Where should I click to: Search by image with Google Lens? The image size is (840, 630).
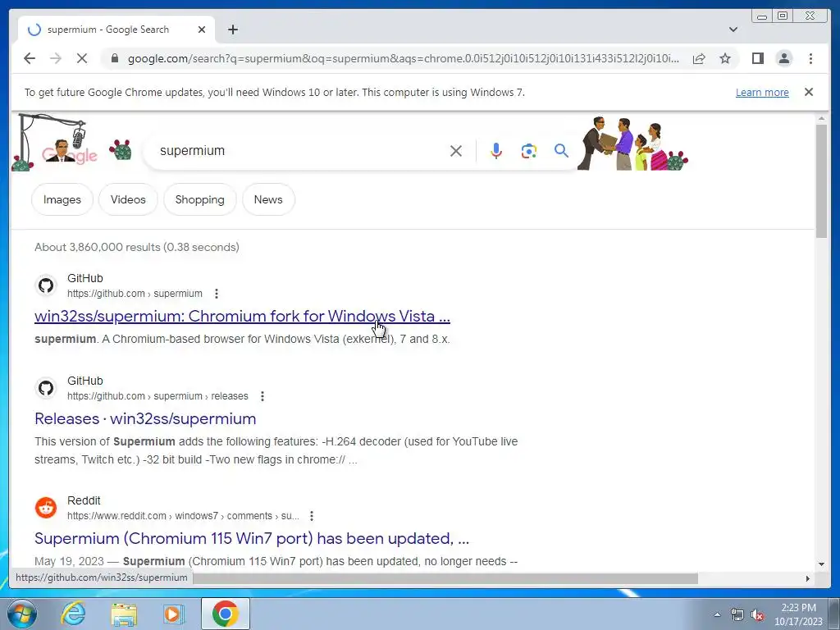(529, 151)
